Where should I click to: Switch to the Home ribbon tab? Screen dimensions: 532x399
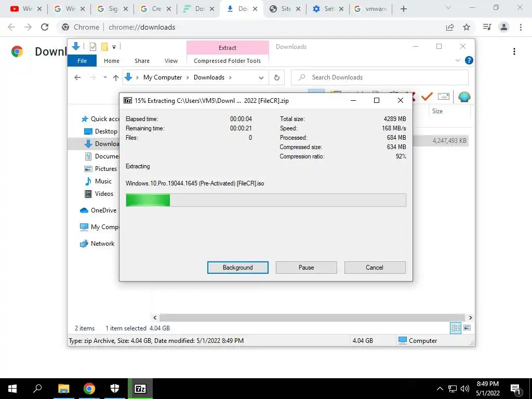[112, 61]
